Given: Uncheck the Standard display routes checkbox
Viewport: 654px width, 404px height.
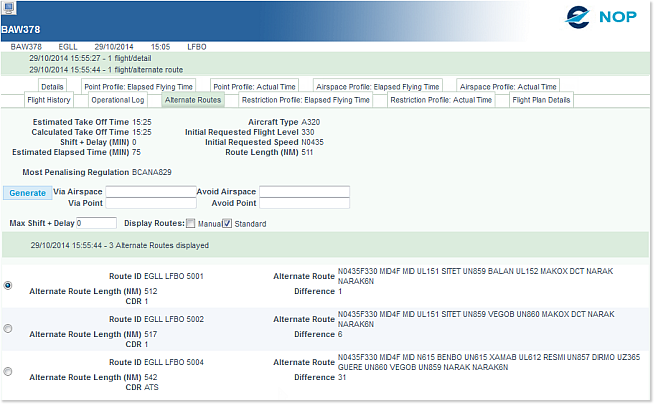Looking at the screenshot, I should [x=227, y=223].
